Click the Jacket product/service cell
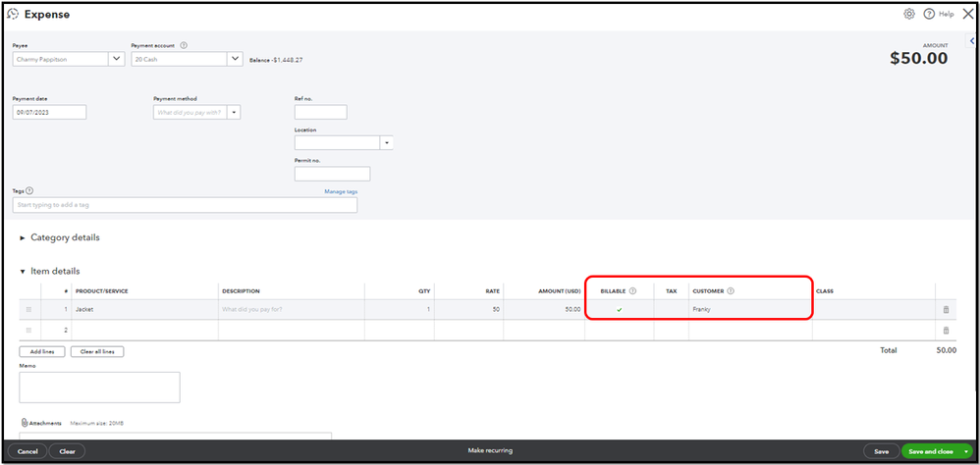980x465 pixels. (145, 310)
